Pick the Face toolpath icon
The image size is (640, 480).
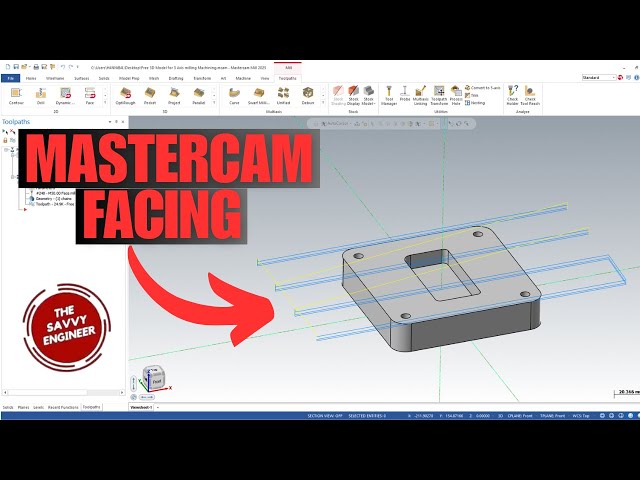pos(90,96)
